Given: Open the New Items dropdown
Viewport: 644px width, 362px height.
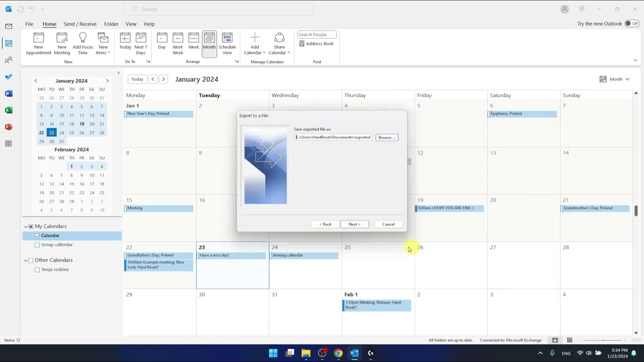Looking at the screenshot, I should coord(103,44).
